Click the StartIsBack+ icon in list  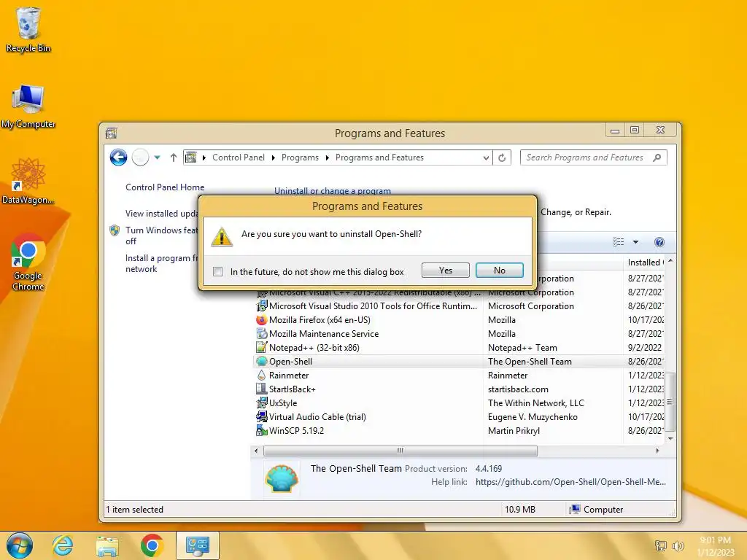click(262, 389)
